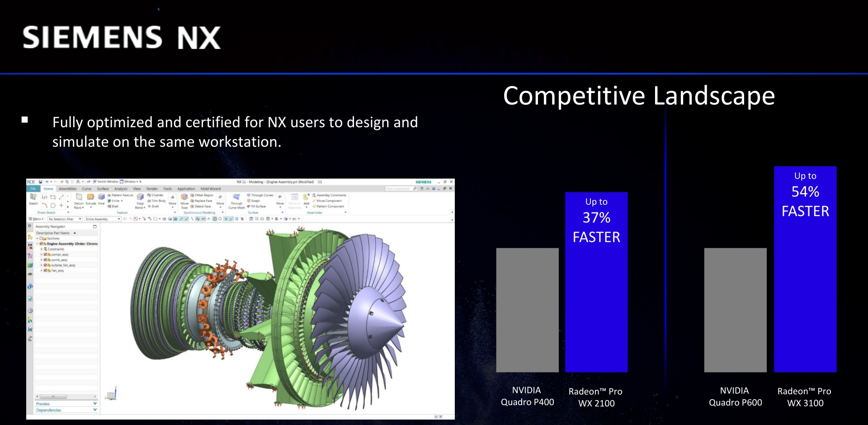Switch to the Surface ribbon tab
Image resolution: width=868 pixels, height=425 pixels.
point(103,189)
